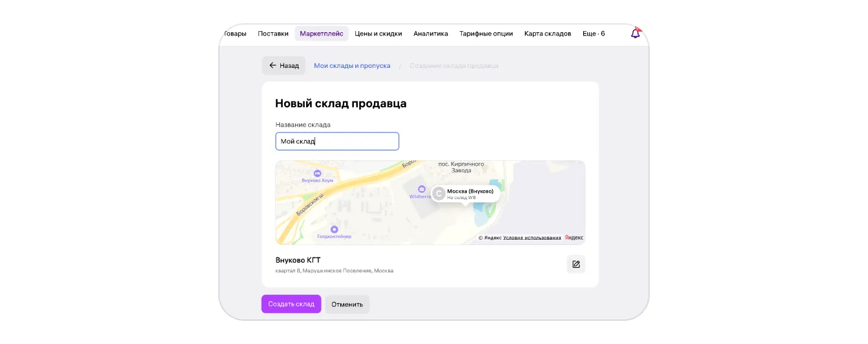Select the Wildberries marker on the map
The height and width of the screenshot is (344, 868).
point(422,189)
